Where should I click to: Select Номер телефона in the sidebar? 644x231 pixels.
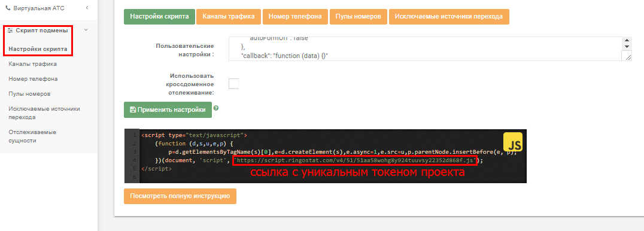click(33, 78)
